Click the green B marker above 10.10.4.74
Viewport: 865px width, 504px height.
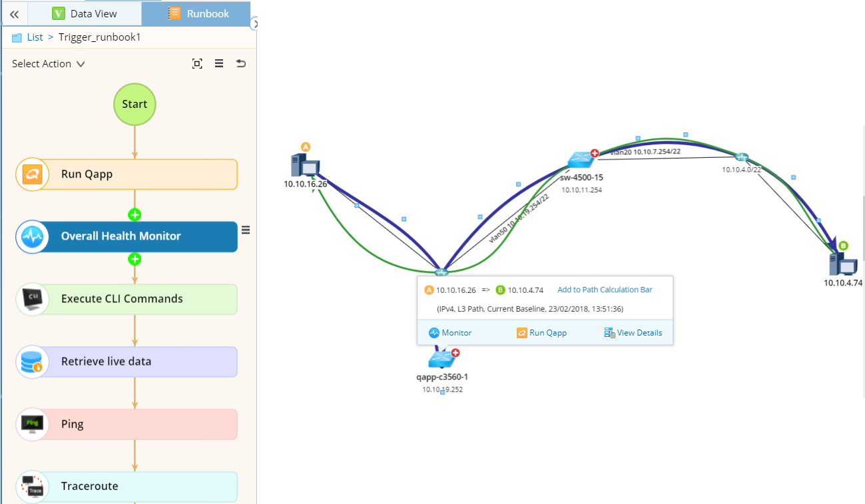(x=843, y=246)
